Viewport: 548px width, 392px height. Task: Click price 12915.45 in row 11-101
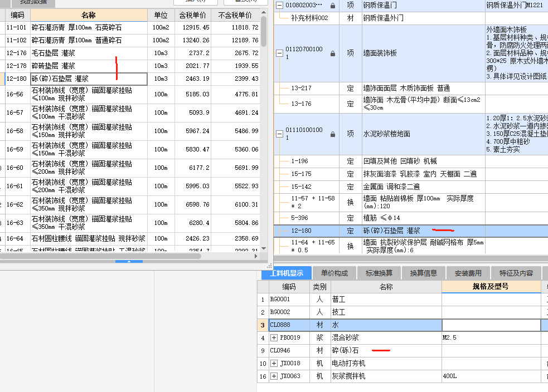pyautogui.click(x=196, y=28)
